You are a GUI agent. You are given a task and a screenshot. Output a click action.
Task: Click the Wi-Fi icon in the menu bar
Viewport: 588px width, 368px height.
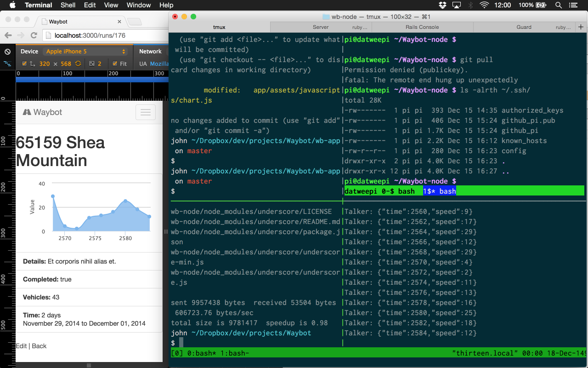click(485, 5)
